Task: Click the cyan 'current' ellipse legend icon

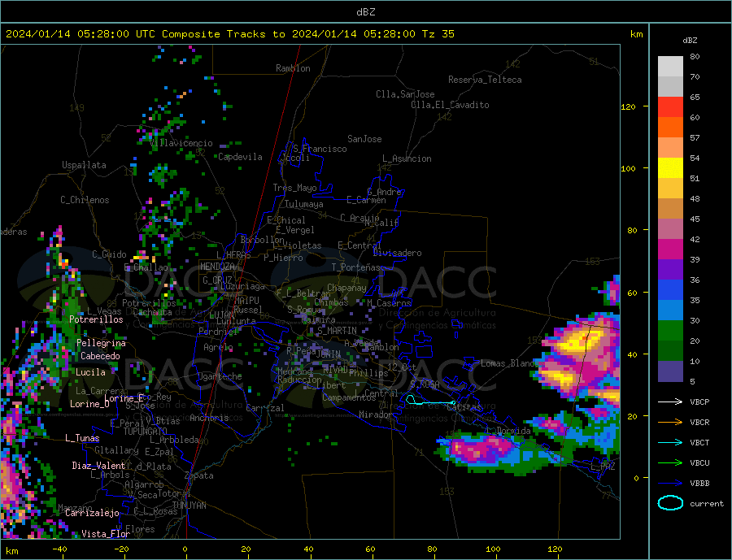Action: 670,503
